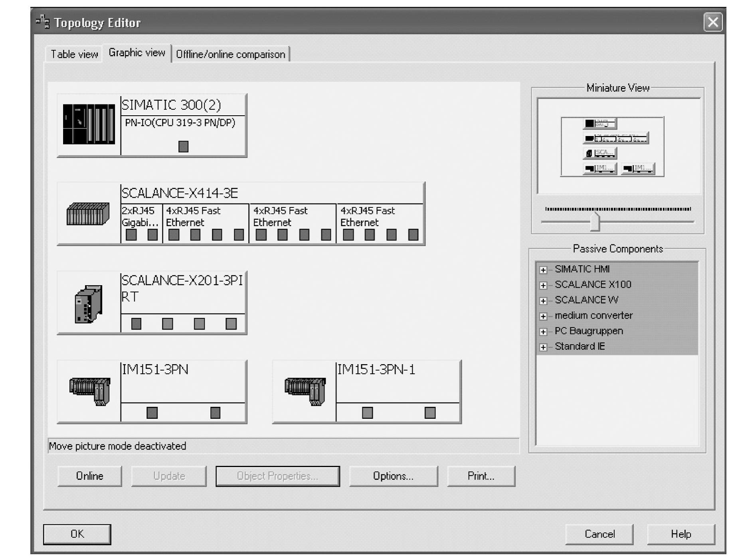Select the Standard IE tree item label
The height and width of the screenshot is (560, 732).
(x=580, y=346)
